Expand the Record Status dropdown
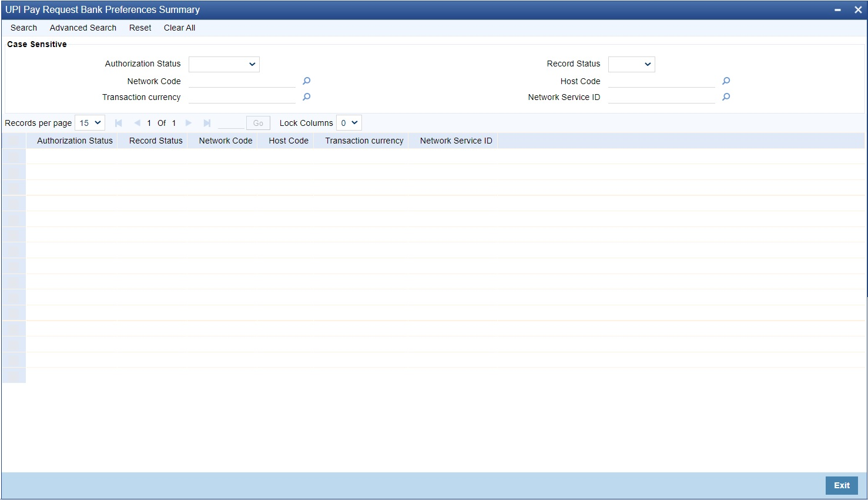Viewport: 868px width, 500px height. (632, 64)
